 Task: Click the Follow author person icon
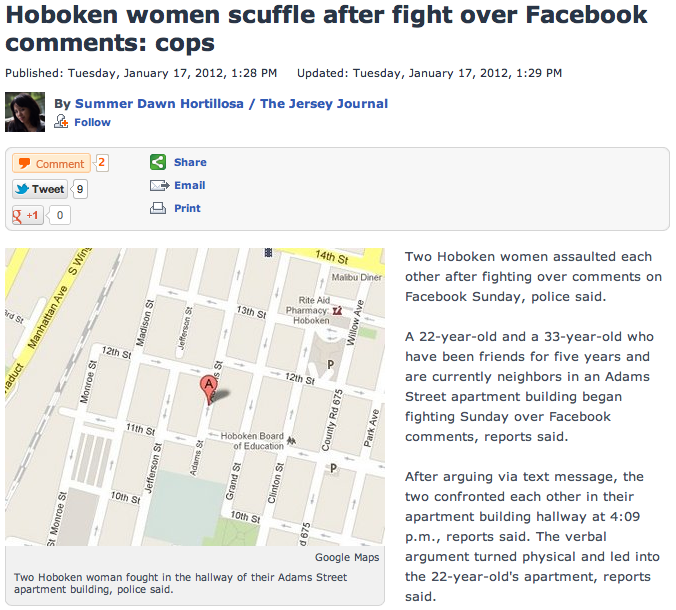[x=61, y=121]
